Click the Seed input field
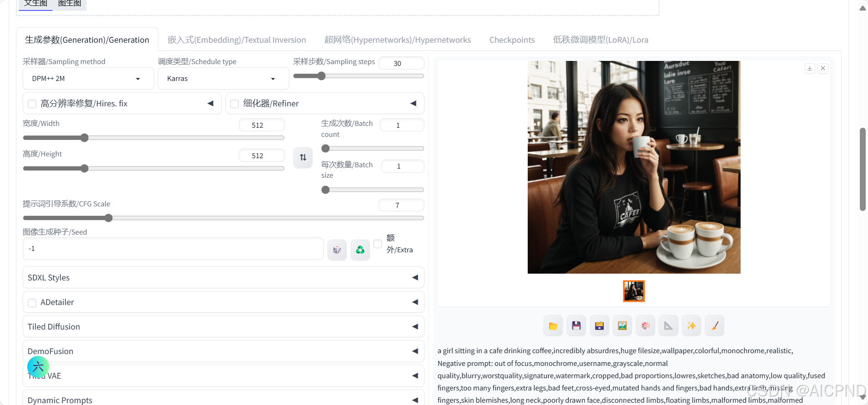 173,249
